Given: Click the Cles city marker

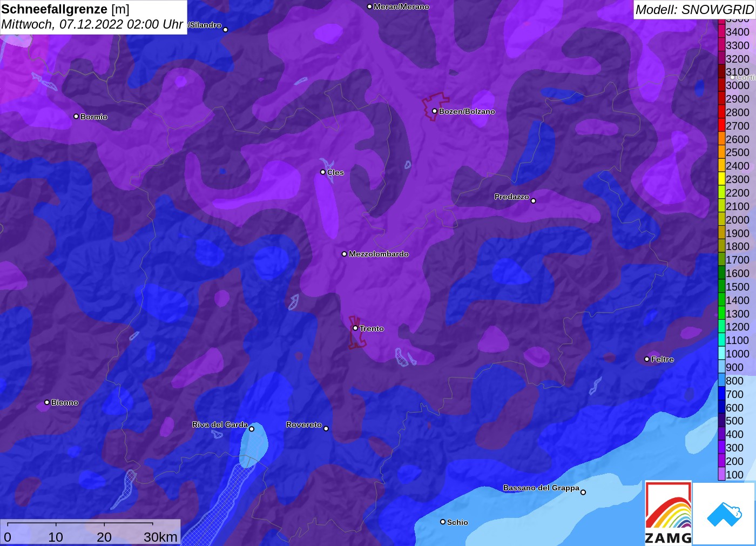Looking at the screenshot, I should coord(323,172).
